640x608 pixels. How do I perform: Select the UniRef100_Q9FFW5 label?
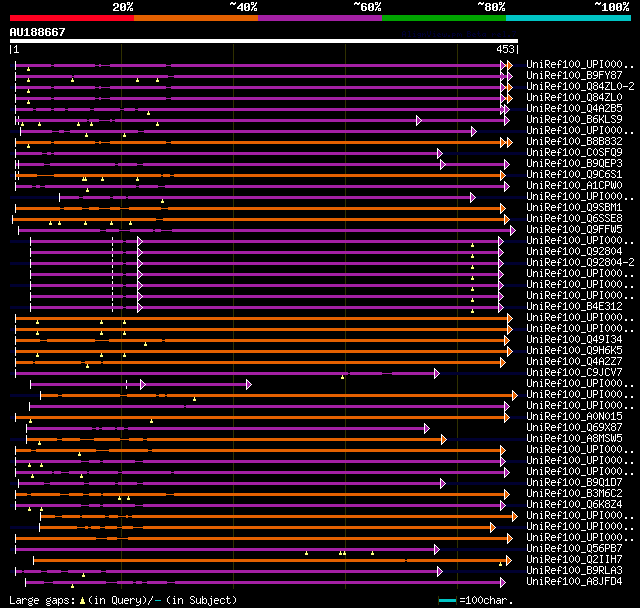click(x=574, y=230)
